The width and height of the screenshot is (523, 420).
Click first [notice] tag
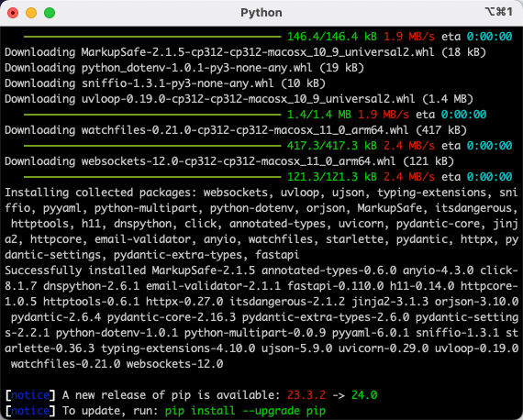click(30, 395)
